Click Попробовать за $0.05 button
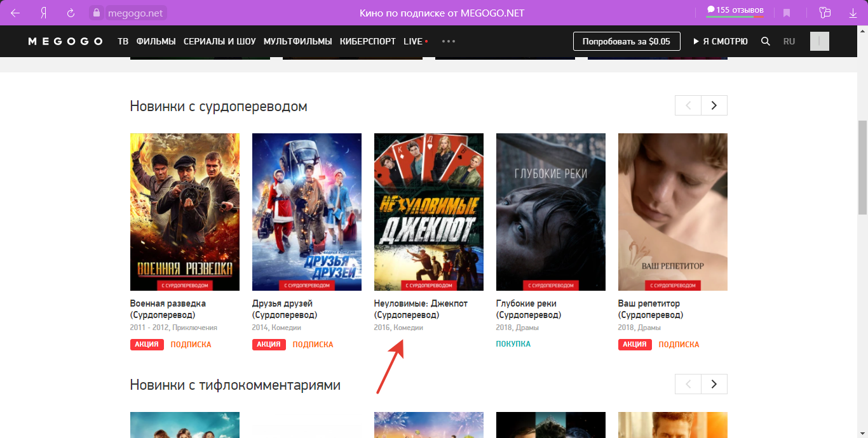The image size is (868, 438). (627, 41)
